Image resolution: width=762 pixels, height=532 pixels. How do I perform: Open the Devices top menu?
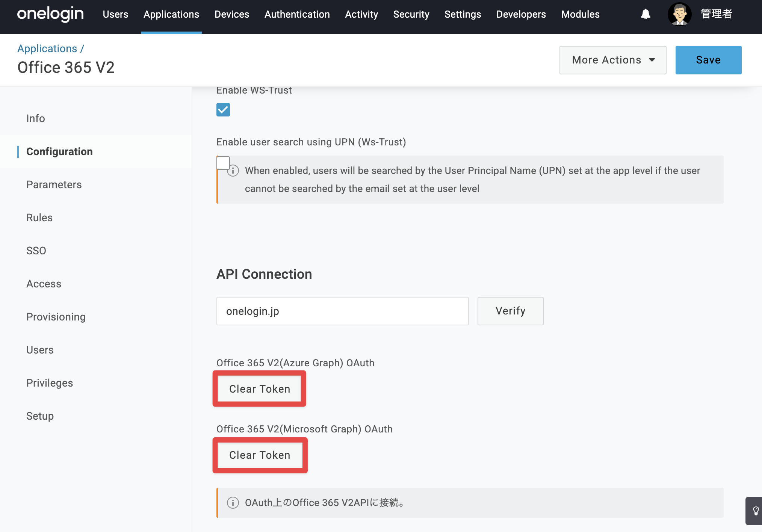click(232, 14)
